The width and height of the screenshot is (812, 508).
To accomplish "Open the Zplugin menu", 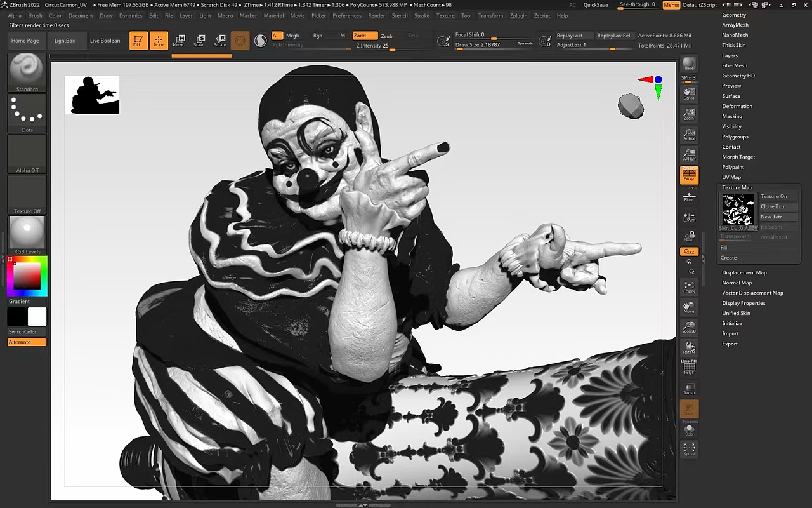I will pos(518,15).
